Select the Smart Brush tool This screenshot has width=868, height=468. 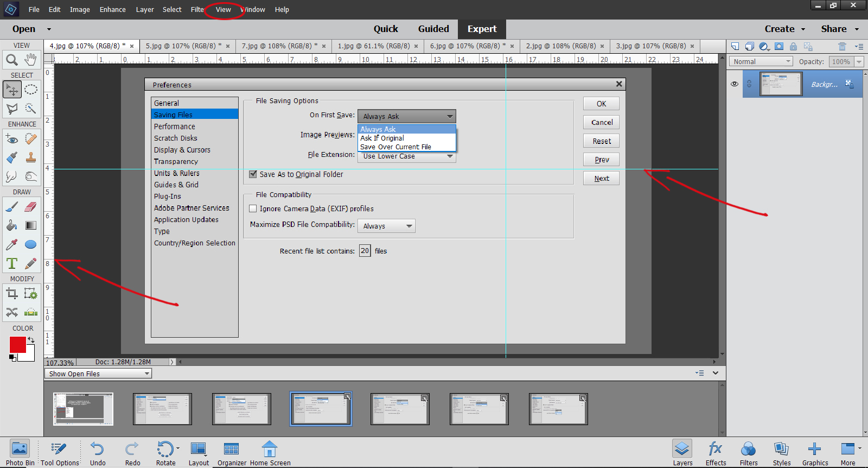coord(11,157)
